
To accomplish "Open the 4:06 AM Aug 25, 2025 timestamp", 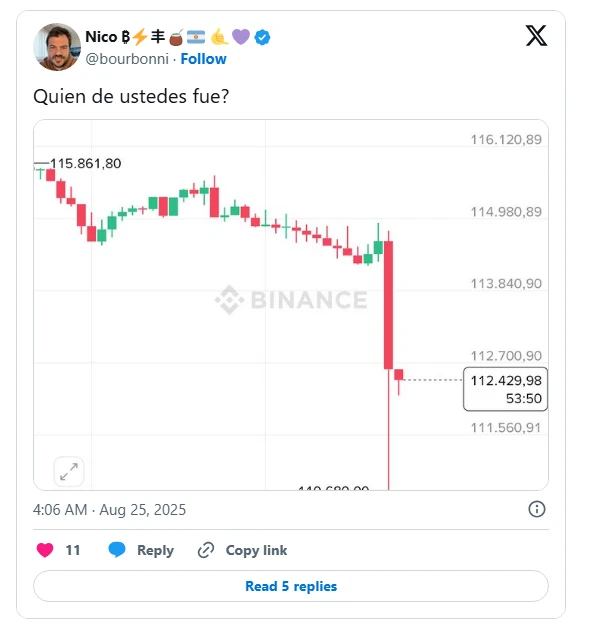I will (109, 510).
